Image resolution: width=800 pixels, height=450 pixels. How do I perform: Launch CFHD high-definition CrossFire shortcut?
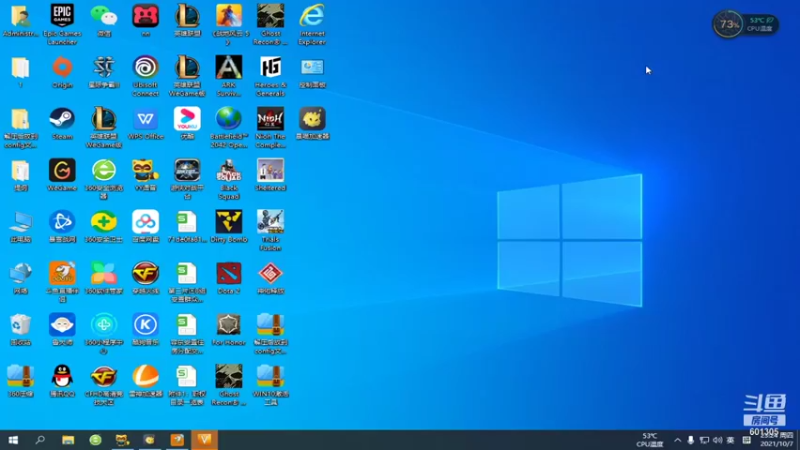click(x=104, y=385)
